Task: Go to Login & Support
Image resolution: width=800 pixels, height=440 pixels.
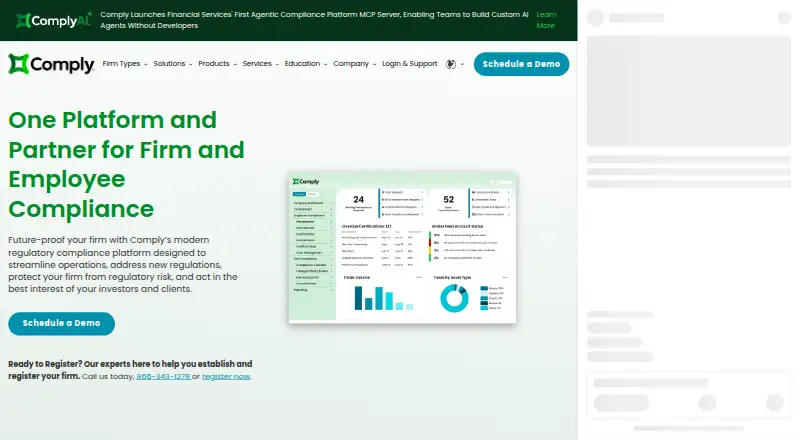Action: click(x=410, y=64)
